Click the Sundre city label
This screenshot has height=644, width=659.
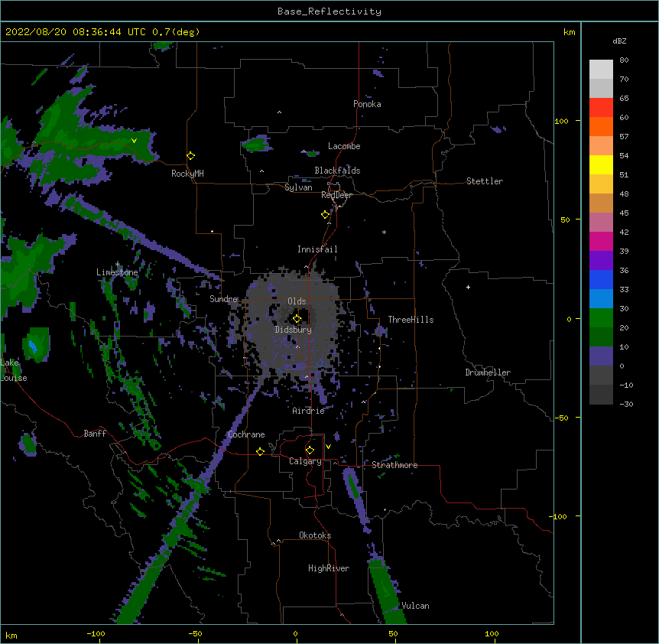coord(223,299)
